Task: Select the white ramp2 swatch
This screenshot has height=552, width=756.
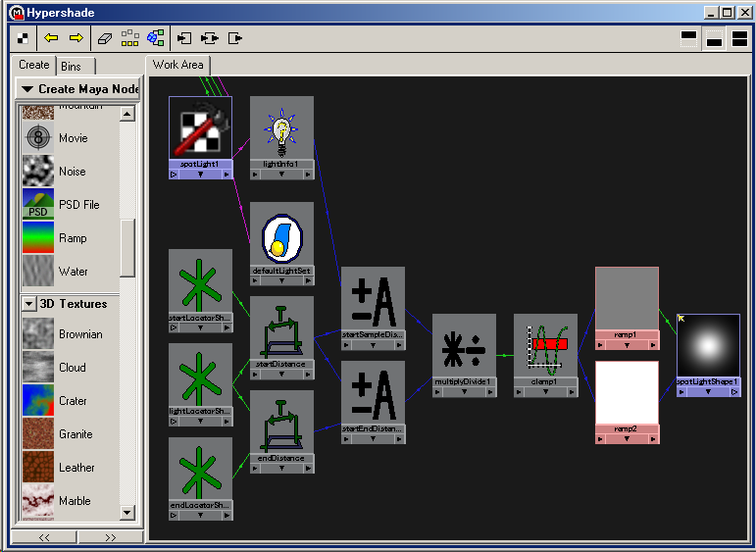Action: (627, 392)
